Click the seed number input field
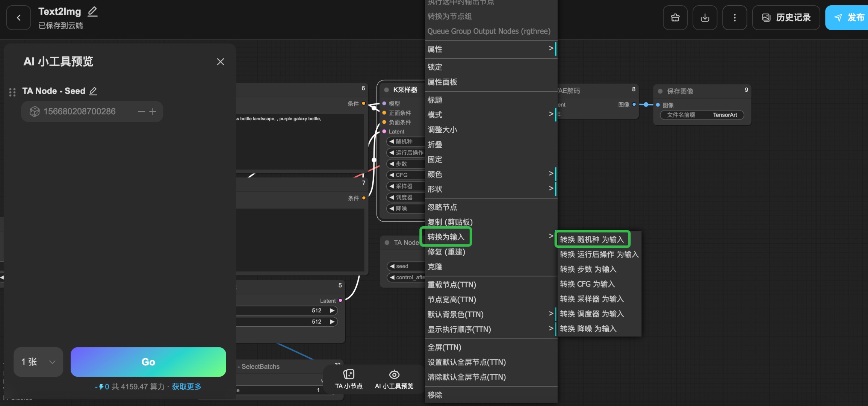The height and width of the screenshot is (406, 868). pos(80,112)
